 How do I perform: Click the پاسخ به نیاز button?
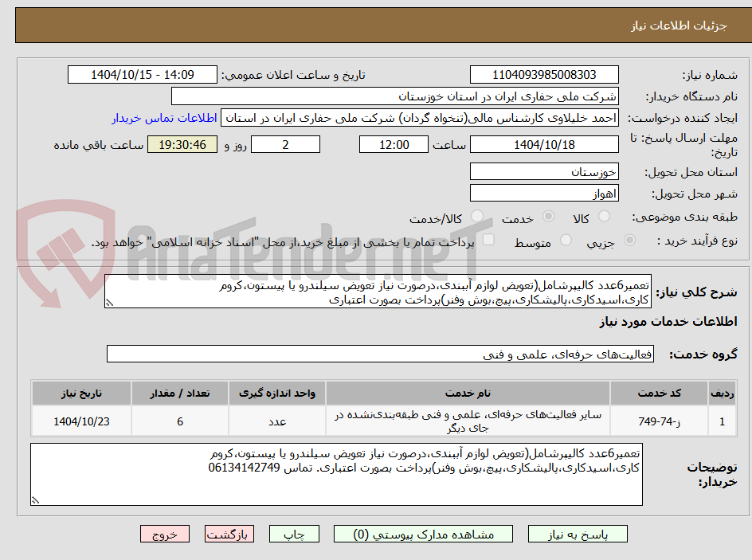[x=578, y=534]
